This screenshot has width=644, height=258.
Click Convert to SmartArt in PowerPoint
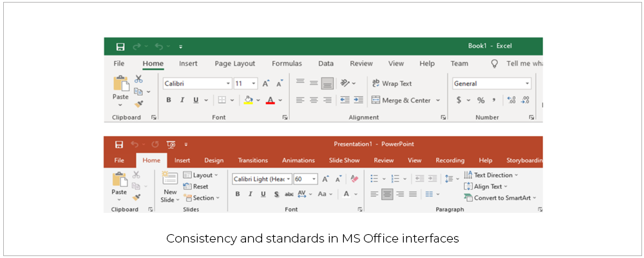click(x=500, y=197)
